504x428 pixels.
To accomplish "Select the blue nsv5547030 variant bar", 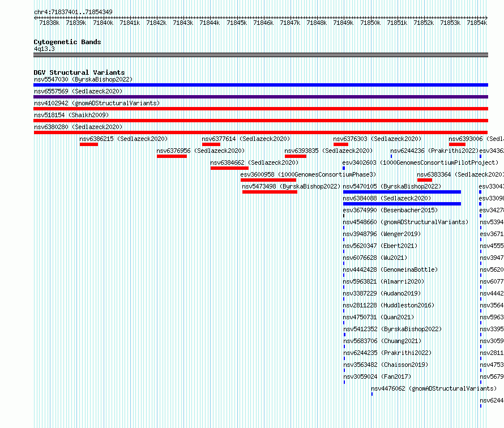I will pos(260,85).
